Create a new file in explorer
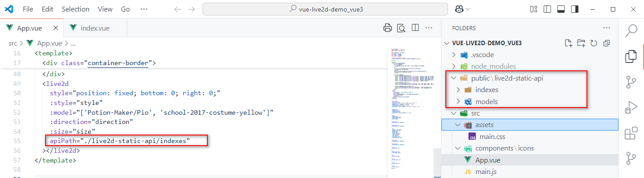Viewport: 644px width, 178px height. [x=569, y=43]
